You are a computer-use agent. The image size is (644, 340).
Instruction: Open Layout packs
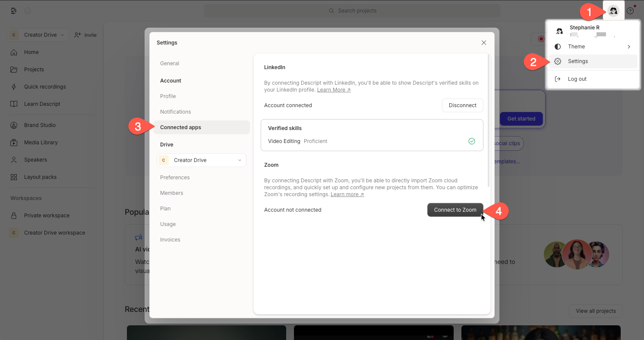click(x=40, y=177)
